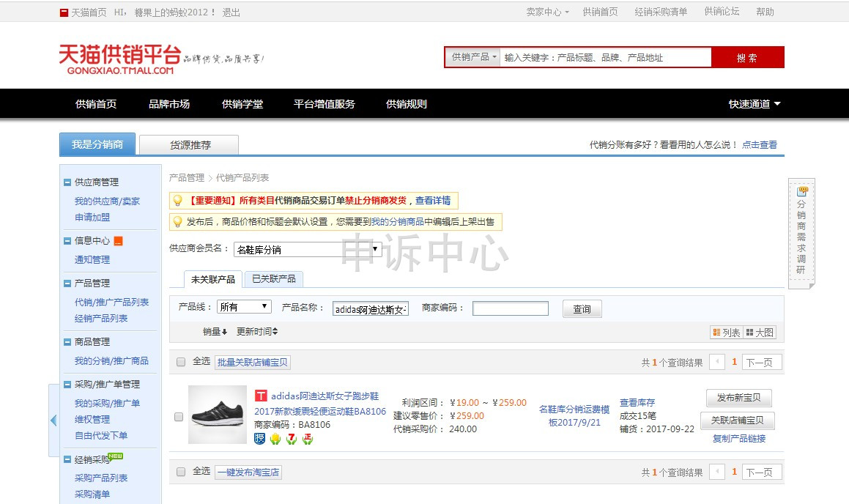Viewport: 849px width, 504px height.
Task: Open 供销学堂 nav item
Action: pyautogui.click(x=242, y=104)
